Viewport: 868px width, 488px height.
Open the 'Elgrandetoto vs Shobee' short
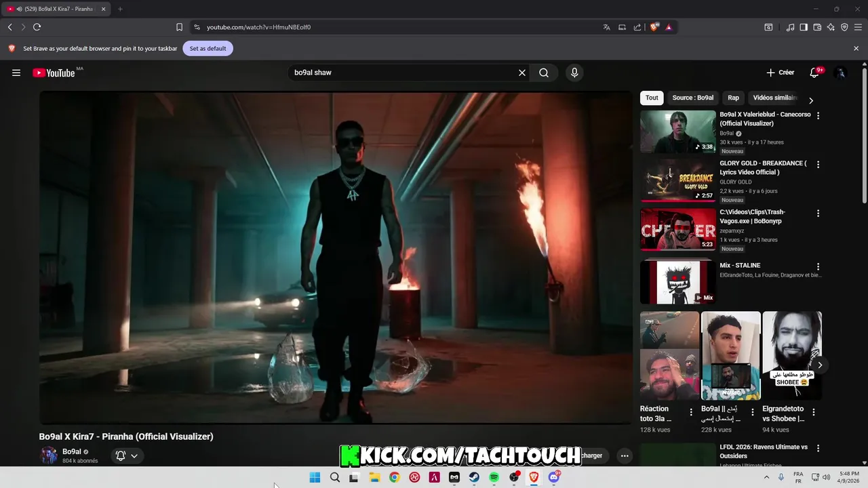coord(792,356)
